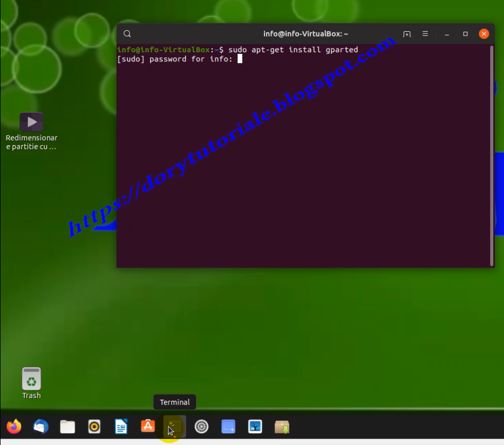504x445 pixels.
Task: Minimize the terminal window
Action: (446, 34)
